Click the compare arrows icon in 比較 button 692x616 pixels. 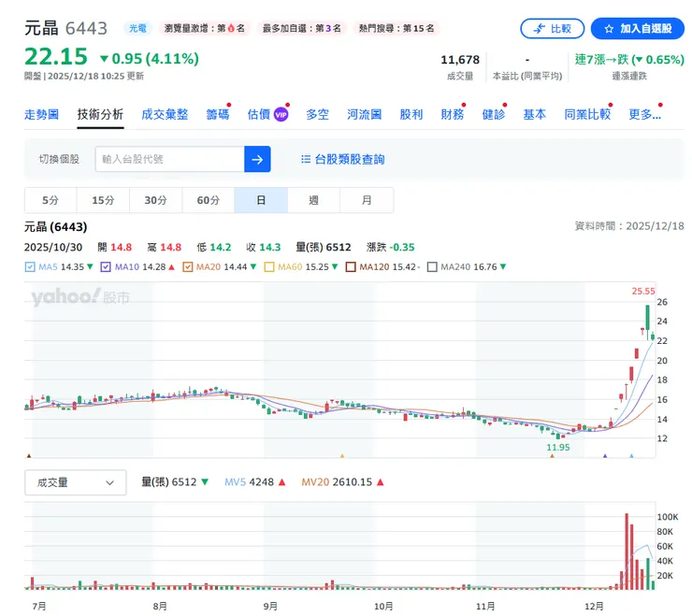(x=540, y=29)
